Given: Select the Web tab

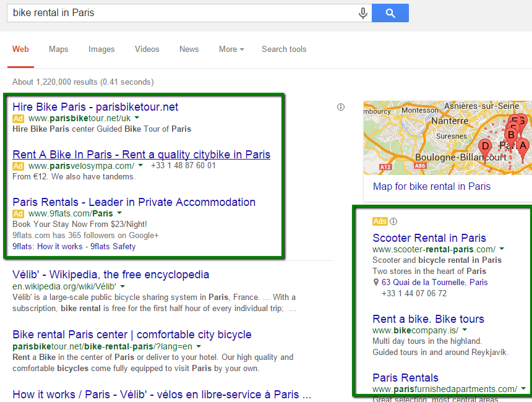Looking at the screenshot, I should pyautogui.click(x=20, y=49).
